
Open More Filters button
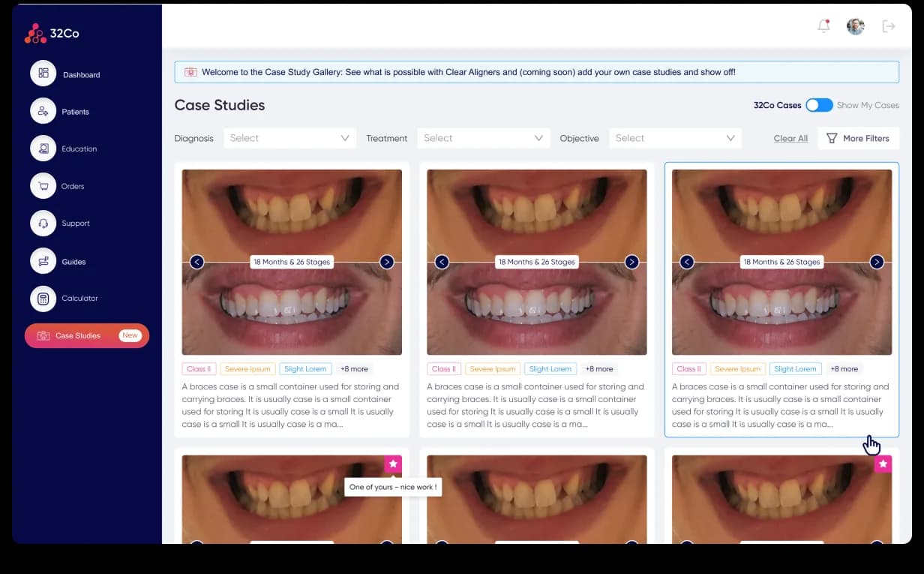(858, 138)
